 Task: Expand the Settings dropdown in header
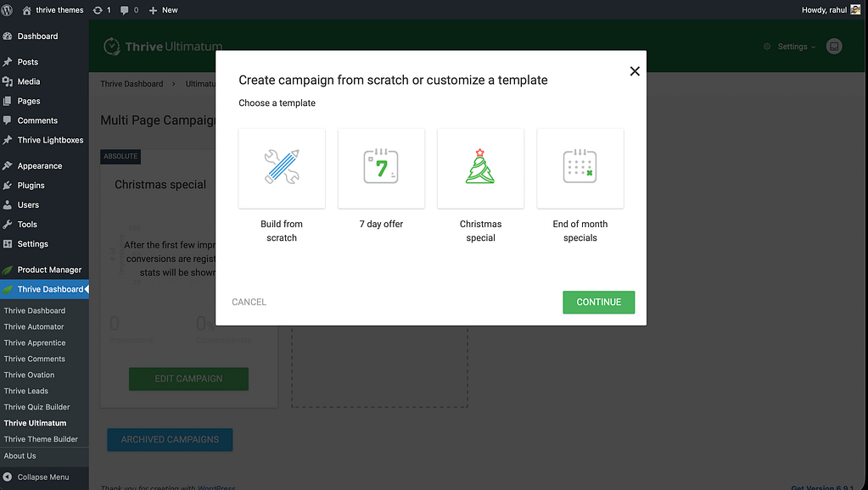click(x=796, y=47)
